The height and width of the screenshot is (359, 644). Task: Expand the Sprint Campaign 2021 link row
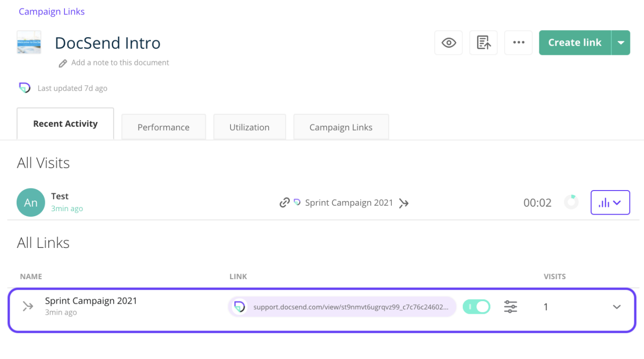tap(617, 307)
